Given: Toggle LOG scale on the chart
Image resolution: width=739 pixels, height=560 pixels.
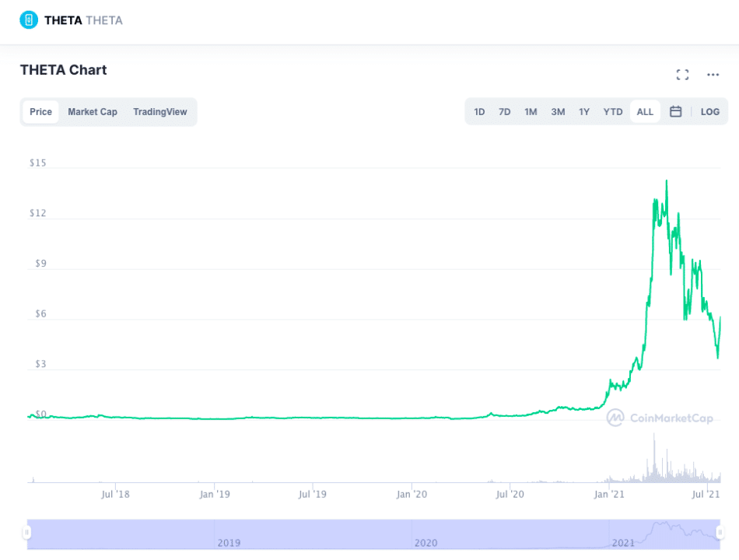Looking at the screenshot, I should [x=709, y=112].
